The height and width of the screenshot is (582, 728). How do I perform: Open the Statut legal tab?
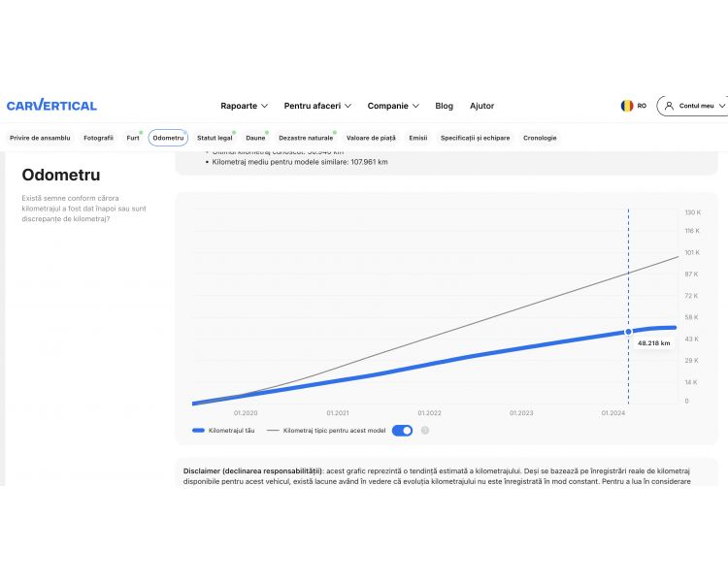(x=215, y=138)
